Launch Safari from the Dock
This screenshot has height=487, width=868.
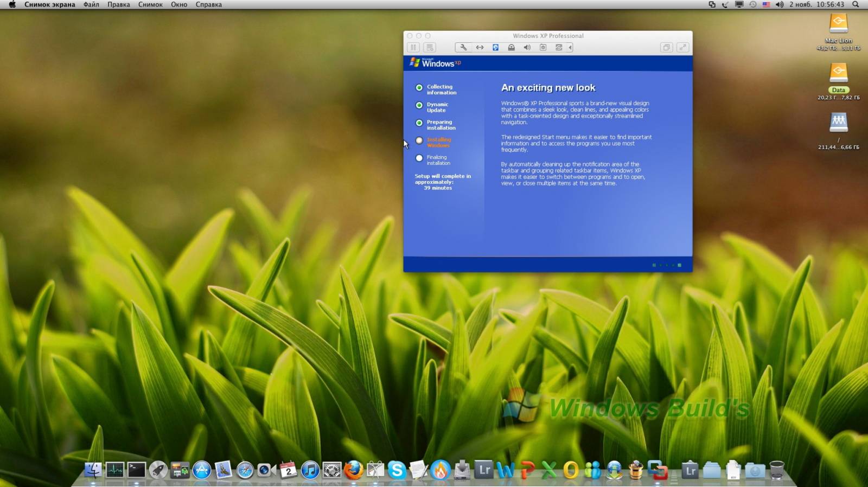(x=245, y=470)
